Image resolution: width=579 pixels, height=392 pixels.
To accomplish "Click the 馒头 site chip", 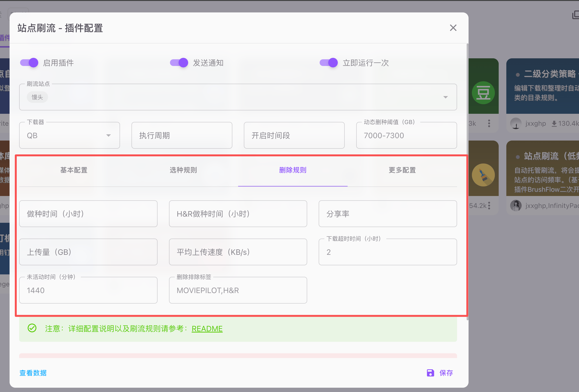I will click(37, 97).
